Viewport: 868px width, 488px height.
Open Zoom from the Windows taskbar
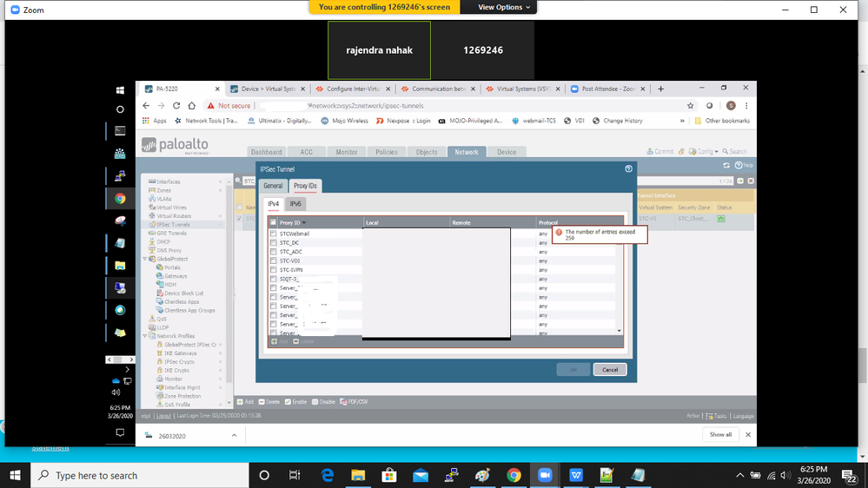[x=546, y=475]
